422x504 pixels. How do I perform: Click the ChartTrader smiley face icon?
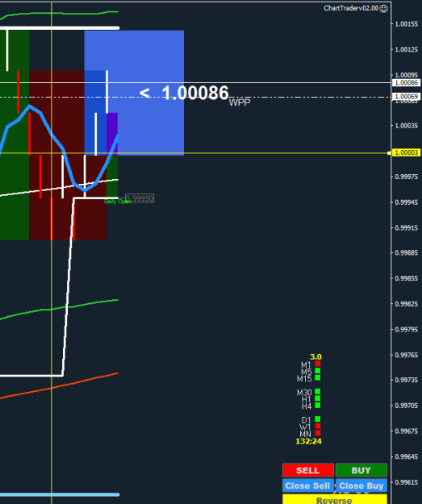(383, 9)
